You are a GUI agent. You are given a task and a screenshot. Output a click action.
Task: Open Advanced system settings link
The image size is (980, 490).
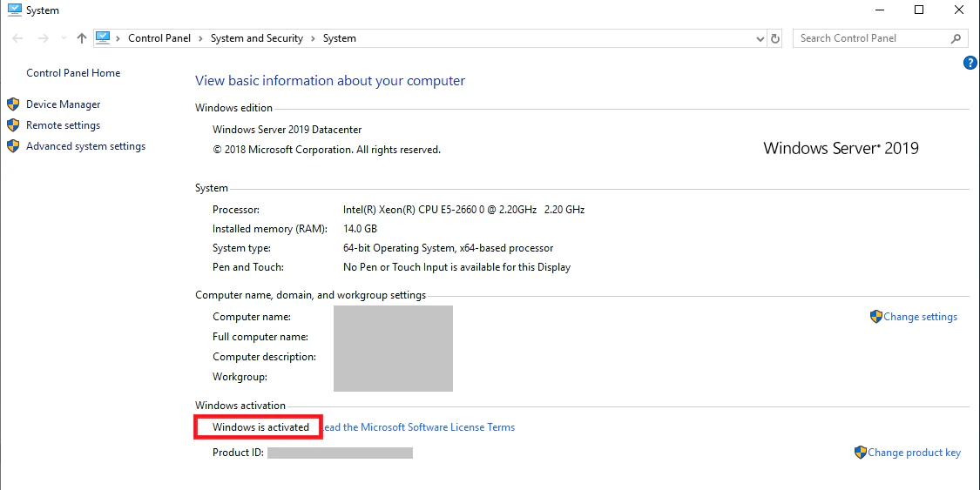(x=85, y=146)
